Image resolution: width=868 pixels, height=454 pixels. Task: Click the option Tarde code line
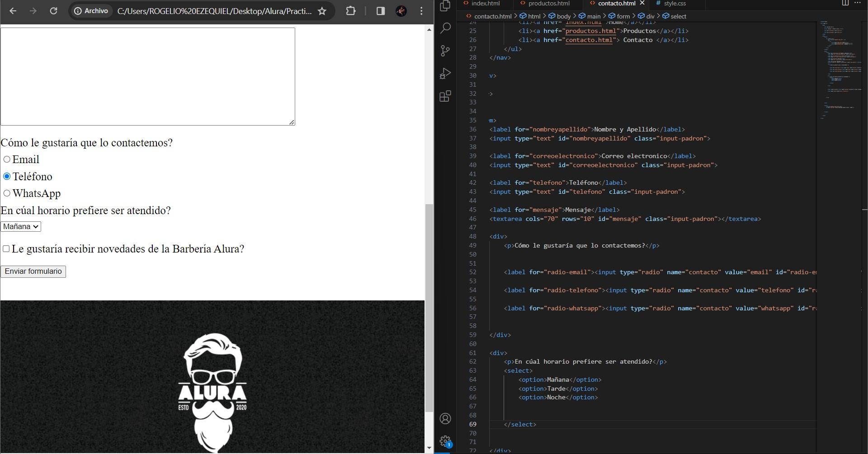coord(558,388)
